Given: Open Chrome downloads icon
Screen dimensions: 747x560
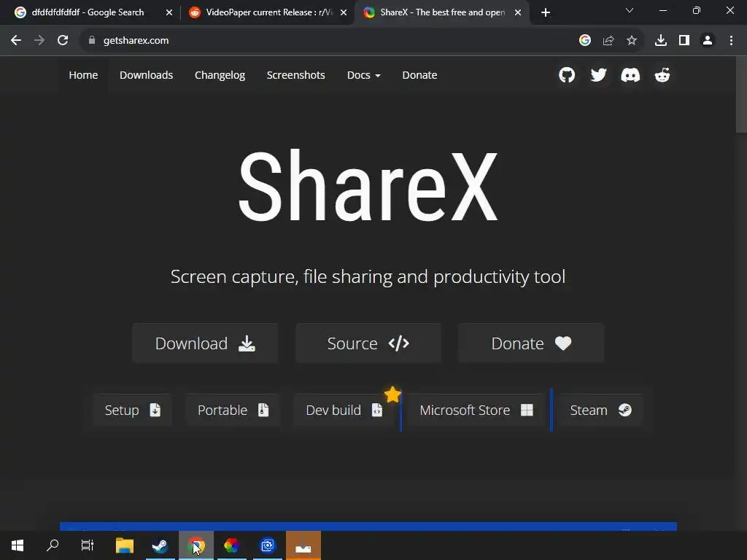Looking at the screenshot, I should coord(661,41).
